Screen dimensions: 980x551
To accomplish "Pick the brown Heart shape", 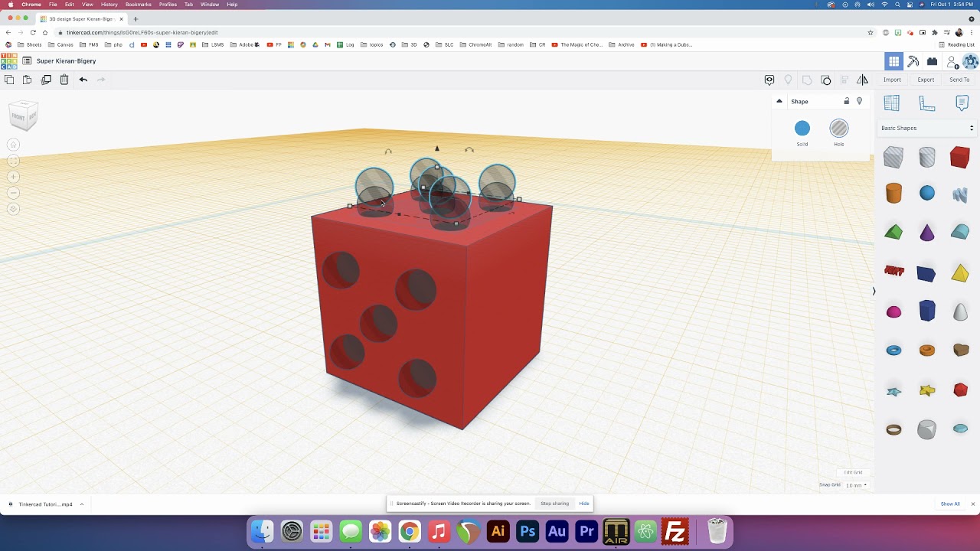I will [x=960, y=350].
